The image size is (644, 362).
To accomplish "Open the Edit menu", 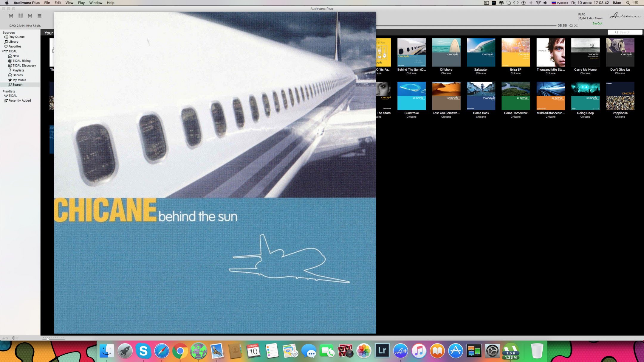I will click(58, 3).
